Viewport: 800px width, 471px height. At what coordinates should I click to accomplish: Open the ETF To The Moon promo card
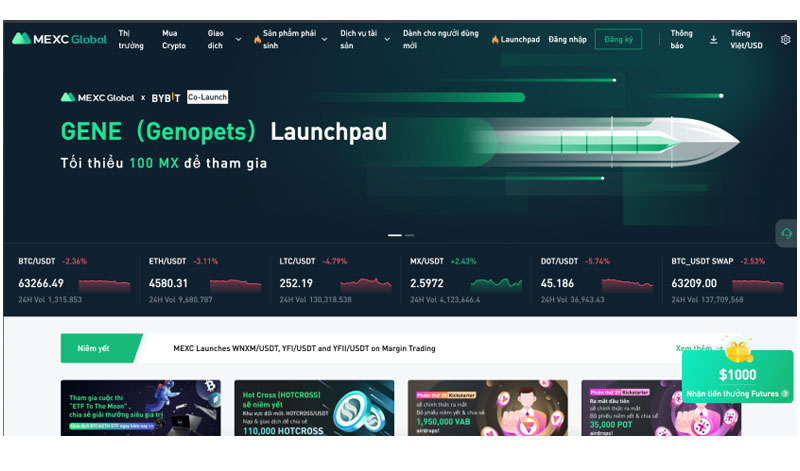(141, 408)
